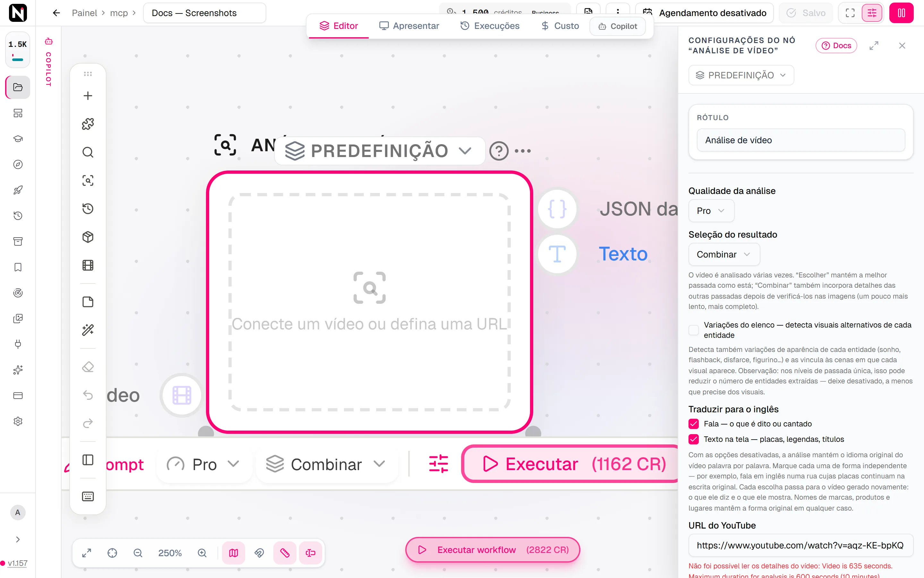Expand the PREDEFINIÇÃO dropdown above the node
The width and height of the screenshot is (924, 578).
tap(380, 151)
